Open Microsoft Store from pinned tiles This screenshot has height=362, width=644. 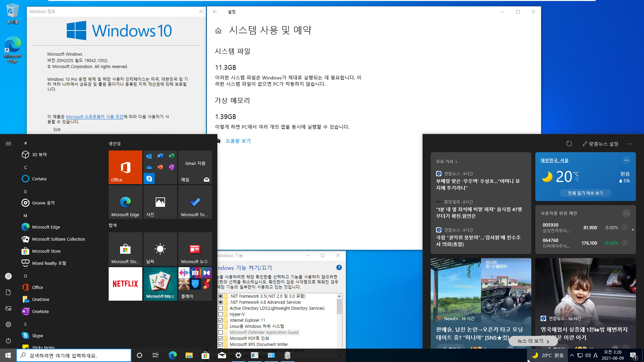coord(125,248)
